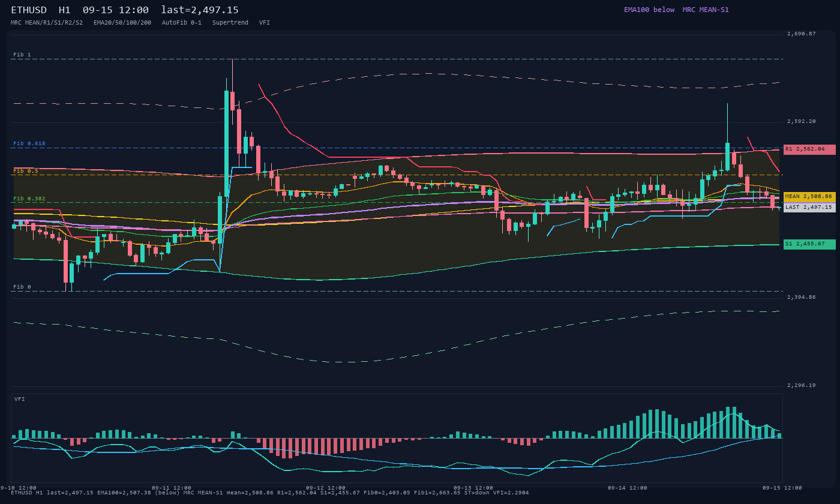Click the last=2,497.15 header value

[200, 10]
